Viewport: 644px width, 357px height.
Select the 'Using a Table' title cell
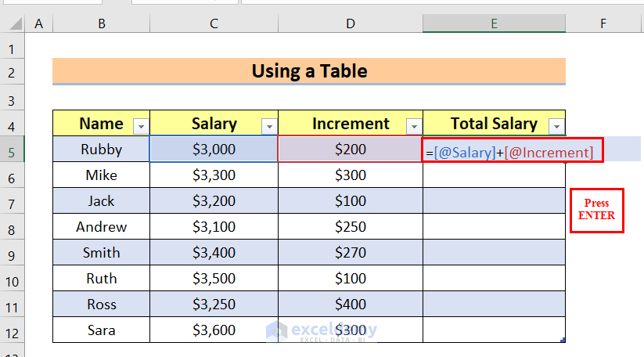[309, 72]
